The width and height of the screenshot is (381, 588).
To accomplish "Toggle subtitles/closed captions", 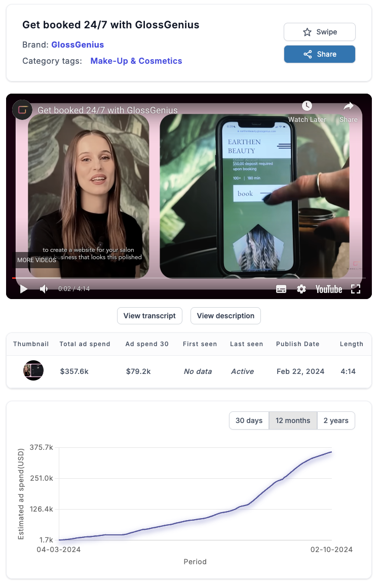I will point(281,289).
